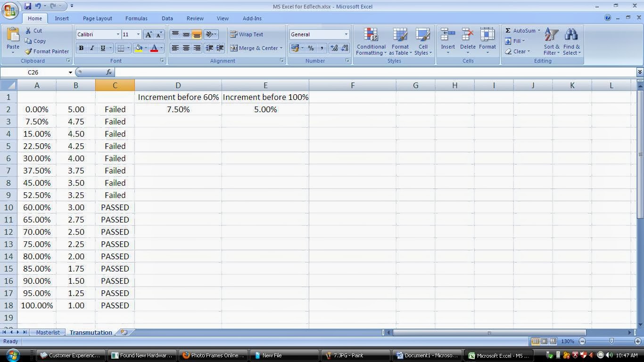Image resolution: width=644 pixels, height=362 pixels.
Task: Click the Increase Decimal icon
Action: (334, 48)
